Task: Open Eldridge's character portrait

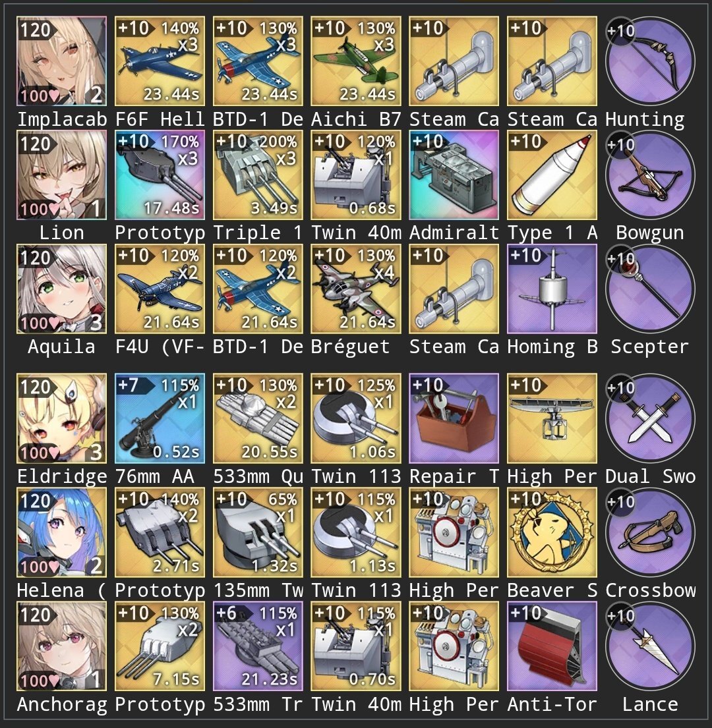Action: (x=61, y=418)
